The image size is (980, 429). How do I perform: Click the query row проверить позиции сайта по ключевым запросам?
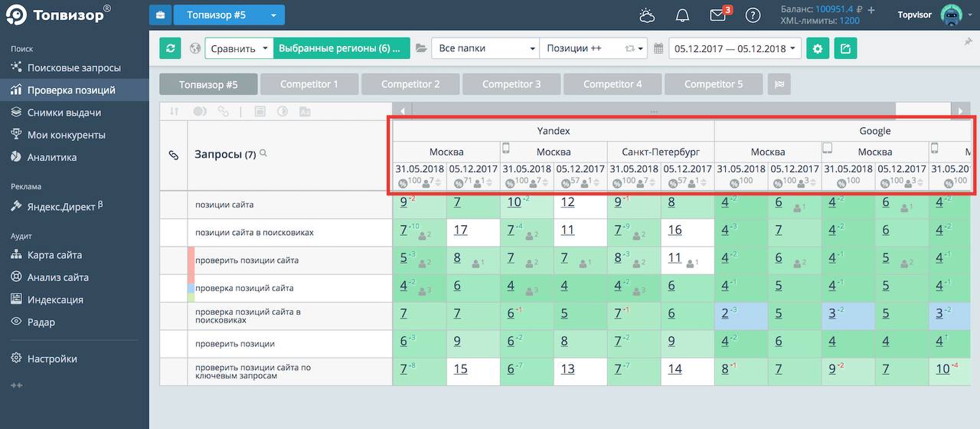point(289,372)
